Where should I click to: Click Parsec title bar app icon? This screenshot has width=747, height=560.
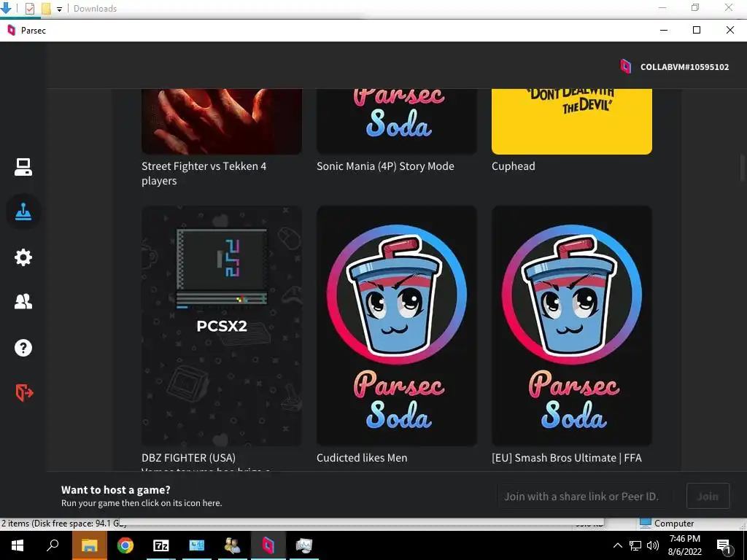pyautogui.click(x=12, y=30)
